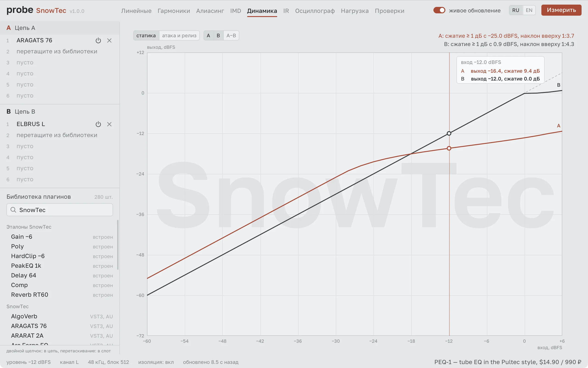Select Poly reference plugin
Image resolution: width=588 pixels, height=368 pixels.
(59, 247)
